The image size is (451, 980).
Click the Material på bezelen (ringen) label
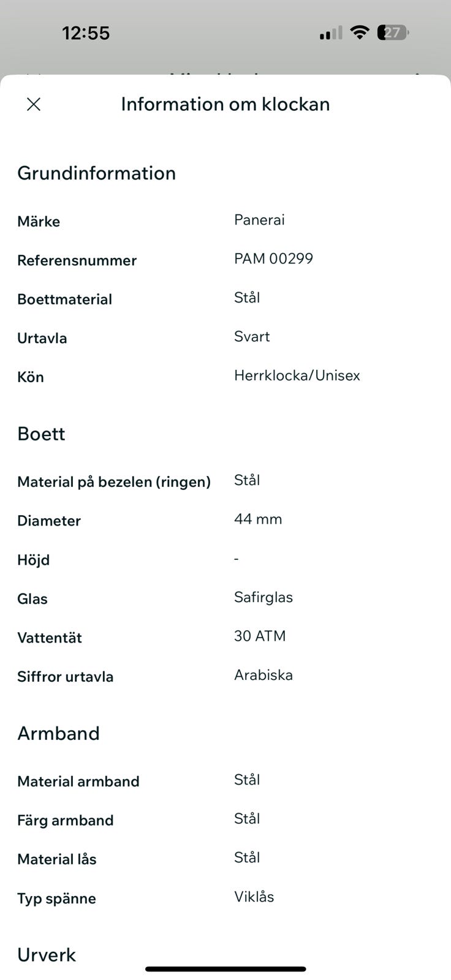tap(114, 482)
